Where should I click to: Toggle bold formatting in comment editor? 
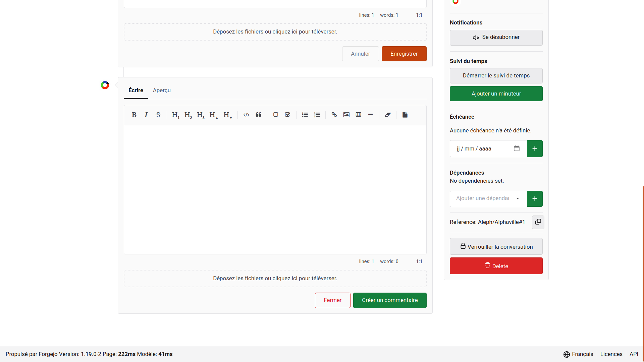(134, 115)
